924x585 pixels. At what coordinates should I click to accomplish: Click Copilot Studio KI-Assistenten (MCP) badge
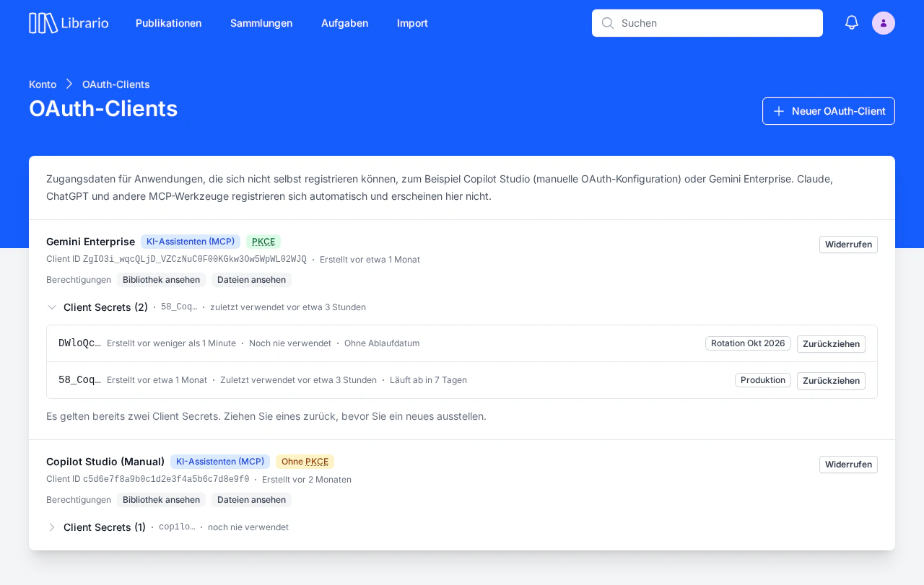click(220, 462)
